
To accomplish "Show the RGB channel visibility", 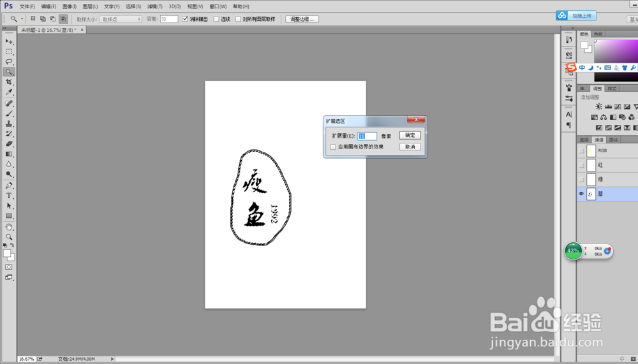I will pos(581,151).
